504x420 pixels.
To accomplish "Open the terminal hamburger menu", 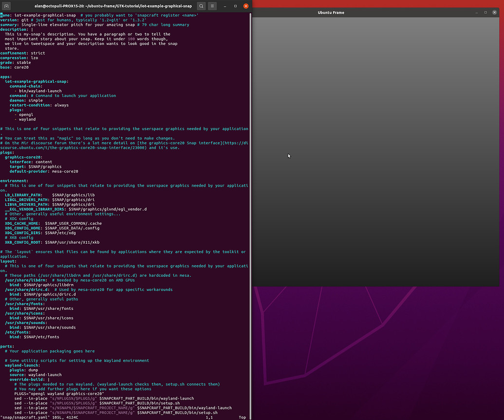I will (x=212, y=6).
